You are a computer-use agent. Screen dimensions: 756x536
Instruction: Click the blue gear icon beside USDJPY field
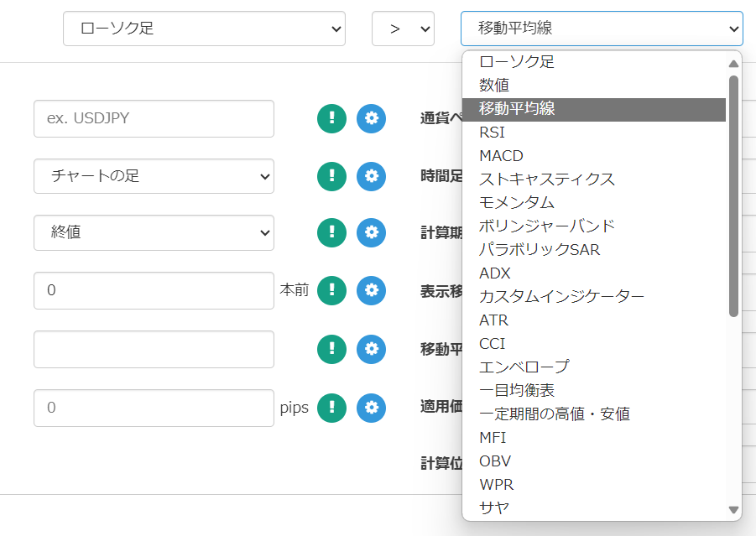(x=371, y=118)
